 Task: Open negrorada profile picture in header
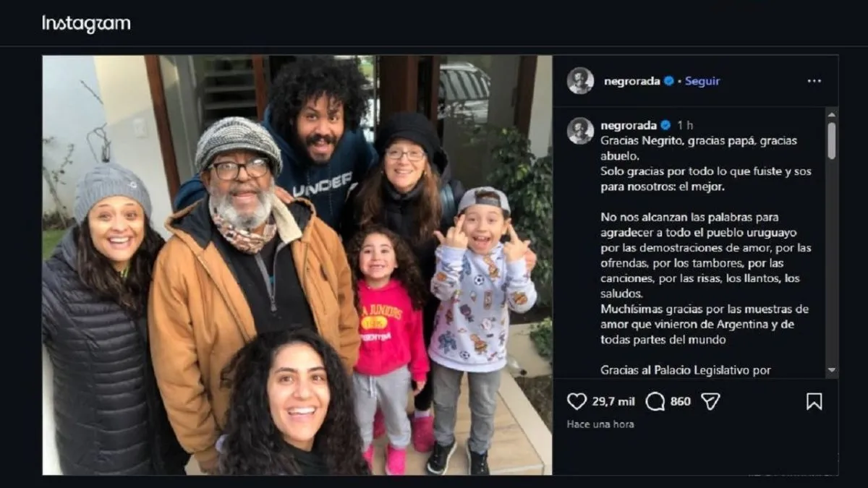tap(580, 81)
